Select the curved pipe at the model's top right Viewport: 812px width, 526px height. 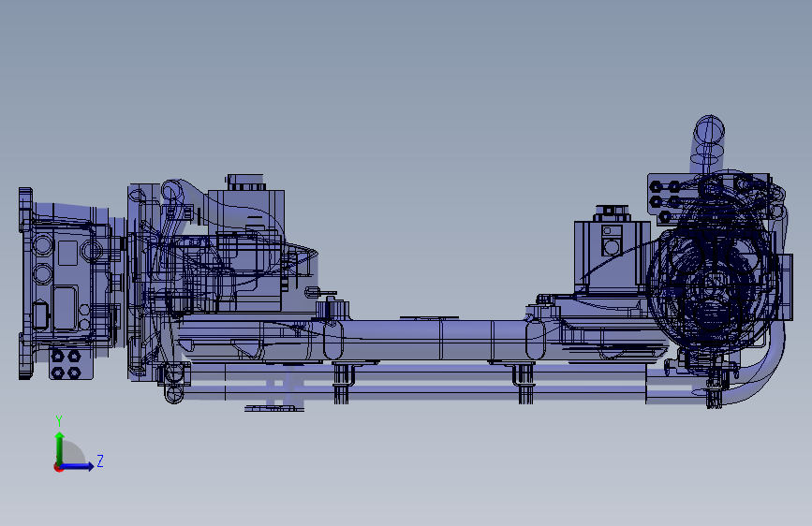(x=706, y=143)
